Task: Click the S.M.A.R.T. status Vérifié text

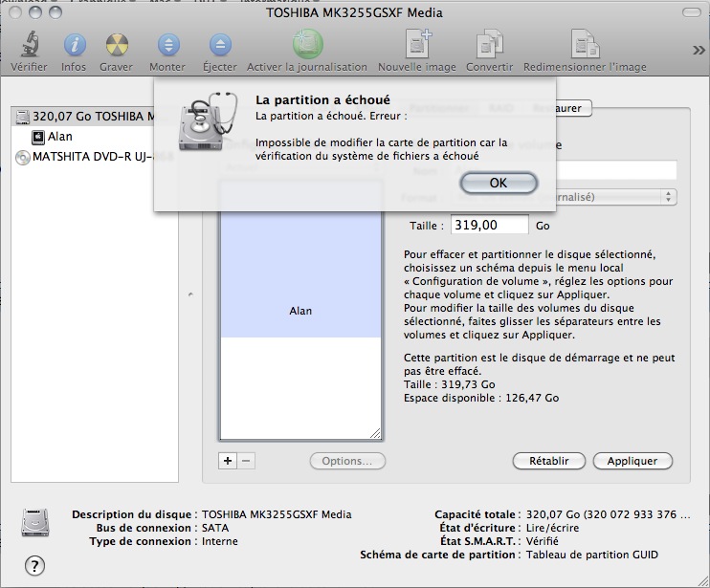Action: 543,541
